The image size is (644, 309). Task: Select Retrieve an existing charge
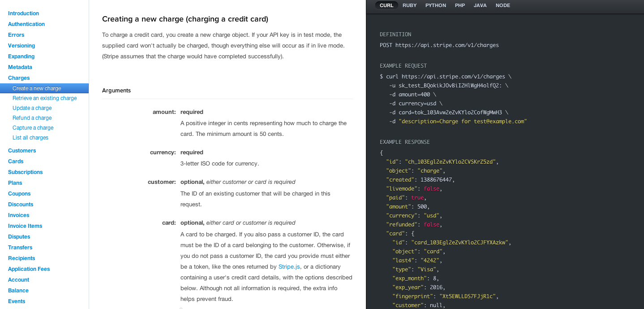click(44, 98)
